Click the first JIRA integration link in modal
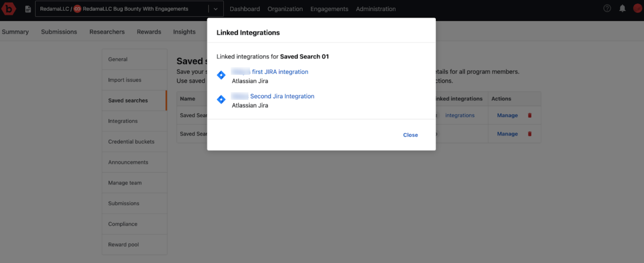 [270, 72]
